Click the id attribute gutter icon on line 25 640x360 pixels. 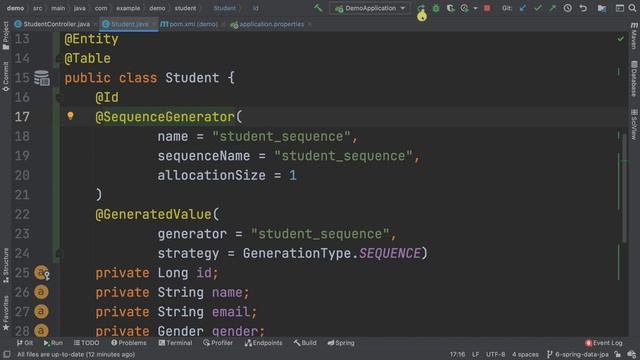click(42, 273)
